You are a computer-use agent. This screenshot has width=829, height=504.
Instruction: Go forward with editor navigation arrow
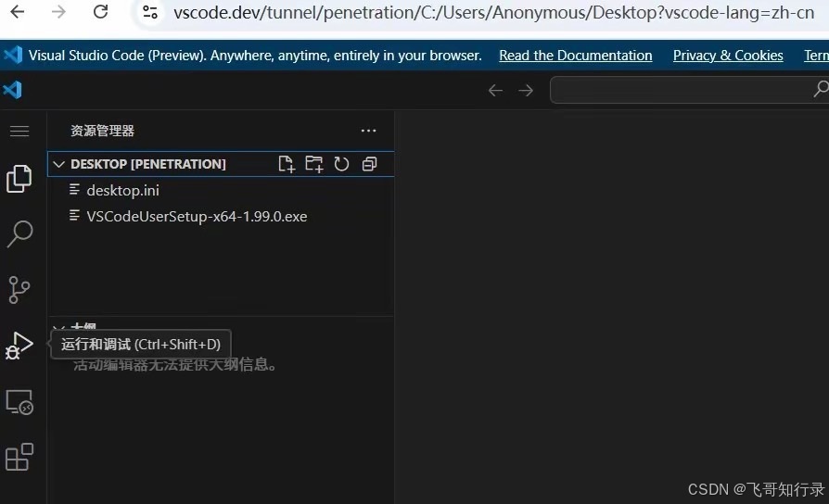[x=526, y=91]
